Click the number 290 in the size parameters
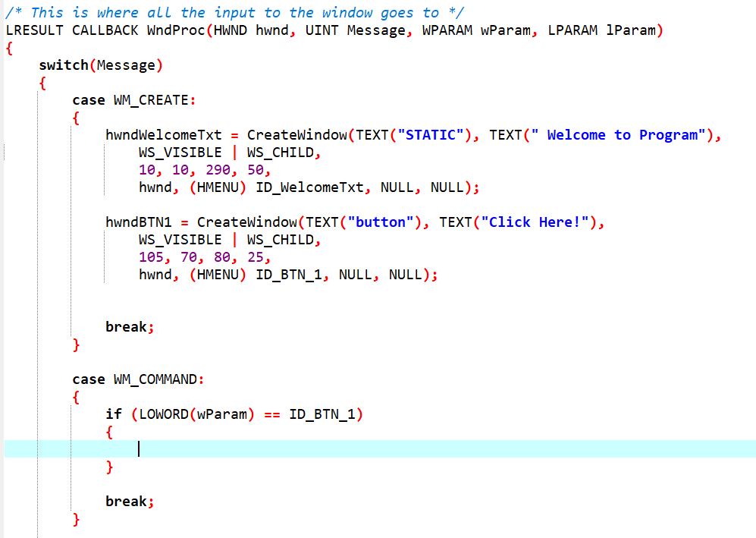This screenshot has height=538, width=756. pyautogui.click(x=219, y=169)
